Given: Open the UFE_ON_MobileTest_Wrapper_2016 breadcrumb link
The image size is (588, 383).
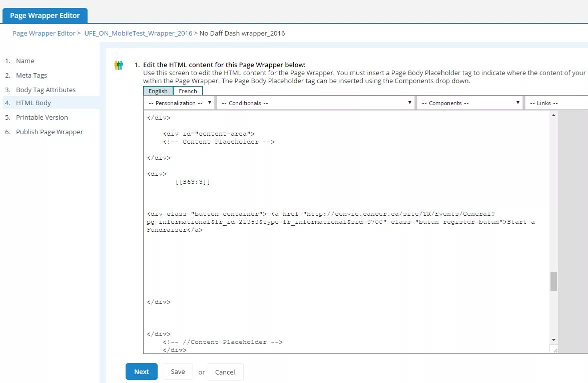Looking at the screenshot, I should point(138,34).
